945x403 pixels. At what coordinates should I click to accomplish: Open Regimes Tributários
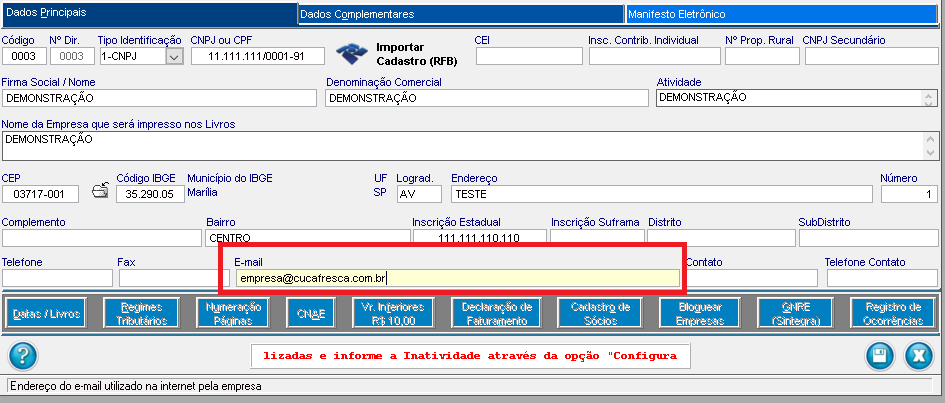click(x=142, y=313)
